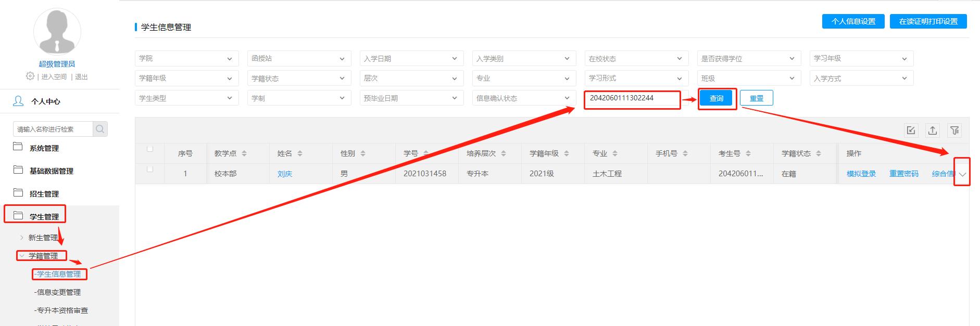Sort table by 性别 column arrows

[x=363, y=153]
